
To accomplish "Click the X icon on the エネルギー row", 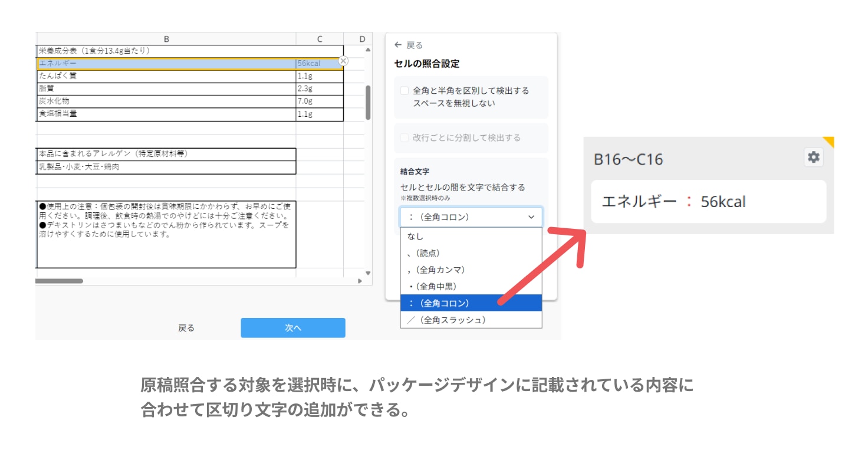I will [343, 61].
